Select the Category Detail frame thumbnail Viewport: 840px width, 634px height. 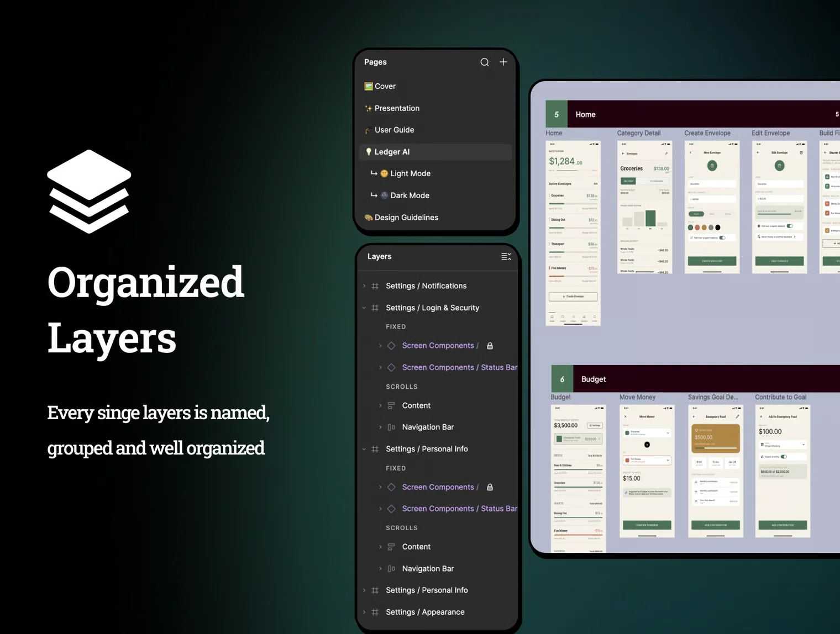(645, 208)
